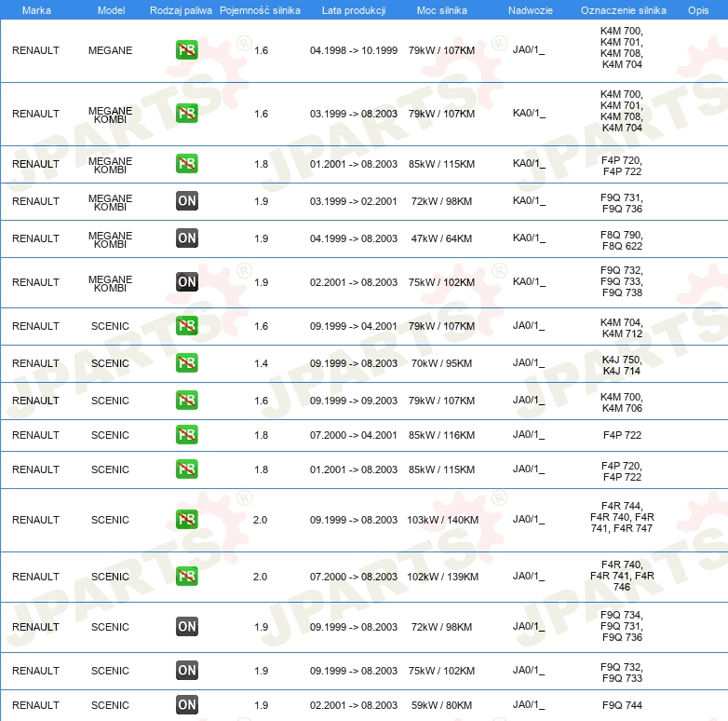Select the 47kW / 64KM power cell
Screen dimensions: 728x721
point(441,238)
